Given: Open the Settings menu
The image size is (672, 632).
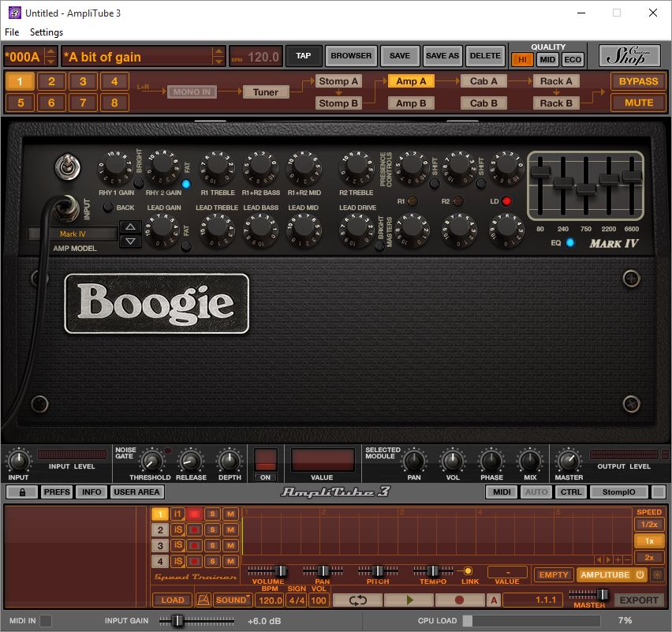Looking at the screenshot, I should pyautogui.click(x=47, y=32).
